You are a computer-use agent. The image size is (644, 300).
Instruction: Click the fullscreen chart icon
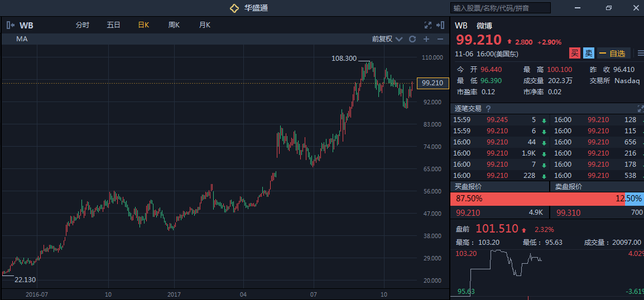pos(428,25)
